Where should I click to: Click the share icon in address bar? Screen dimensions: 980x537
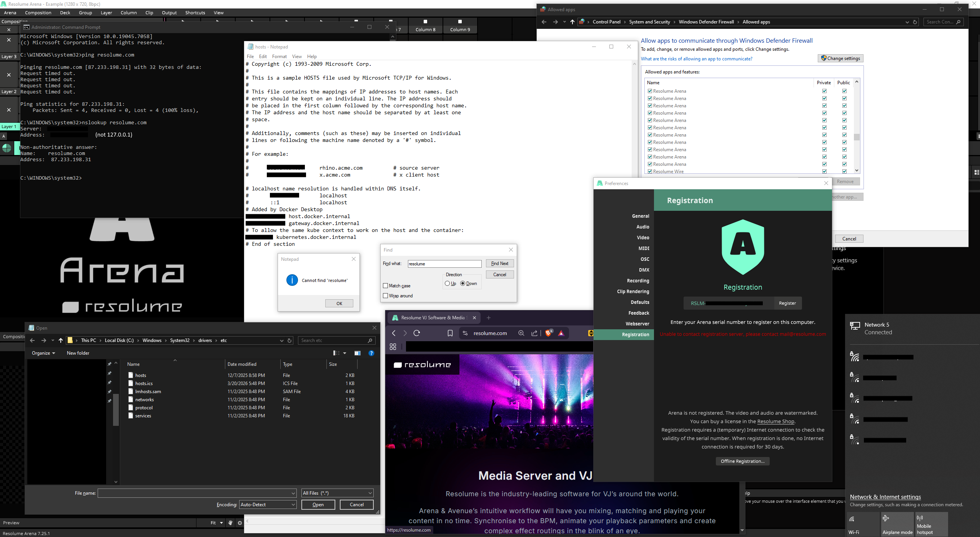(534, 333)
